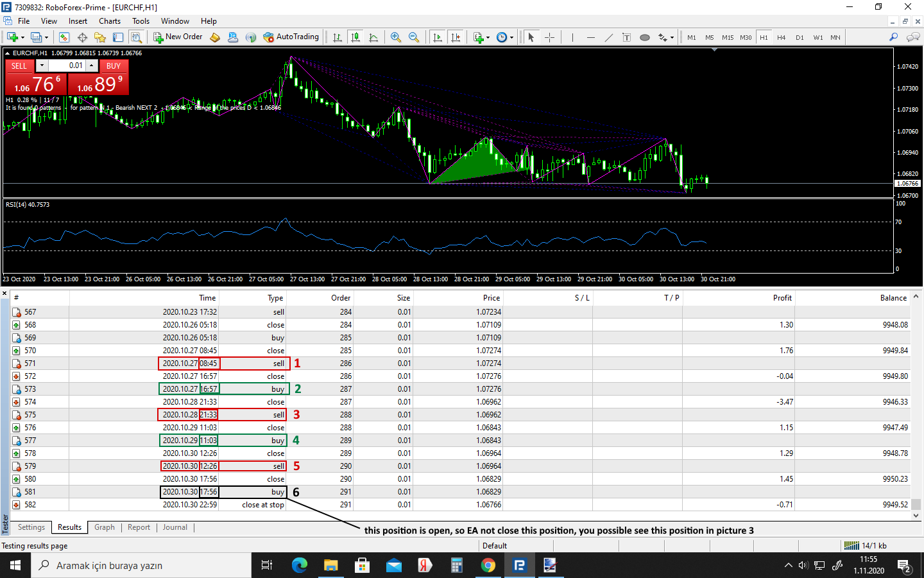The height and width of the screenshot is (578, 924).
Task: Enable candlestick chart mode
Action: [x=355, y=37]
